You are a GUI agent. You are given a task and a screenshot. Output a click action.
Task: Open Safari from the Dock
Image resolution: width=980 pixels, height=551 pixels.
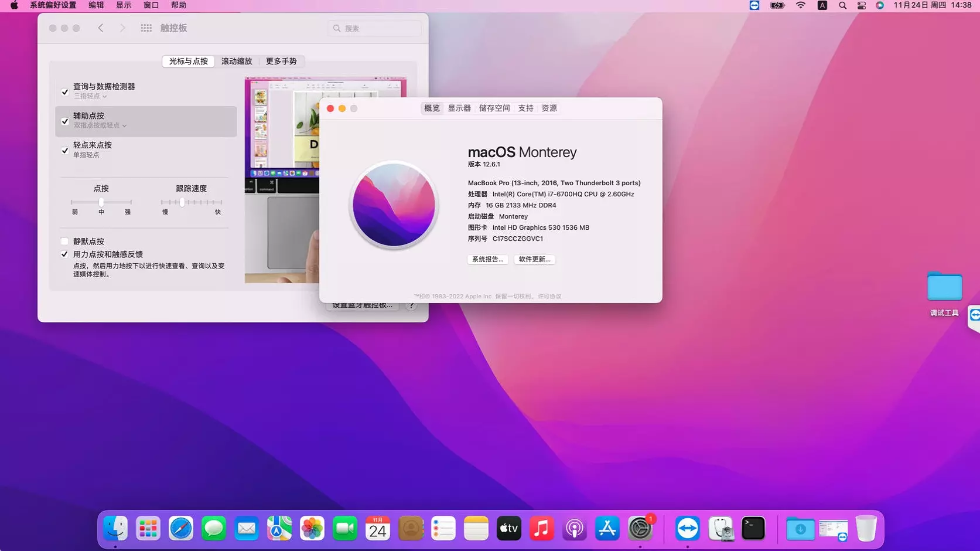(x=181, y=528)
